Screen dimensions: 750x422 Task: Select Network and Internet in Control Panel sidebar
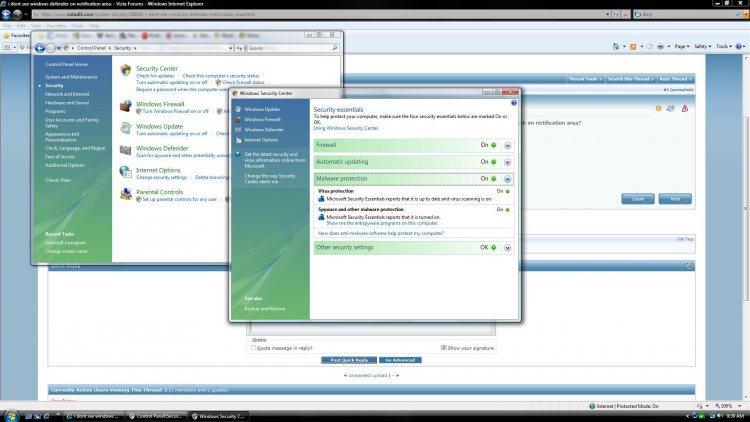[67, 94]
